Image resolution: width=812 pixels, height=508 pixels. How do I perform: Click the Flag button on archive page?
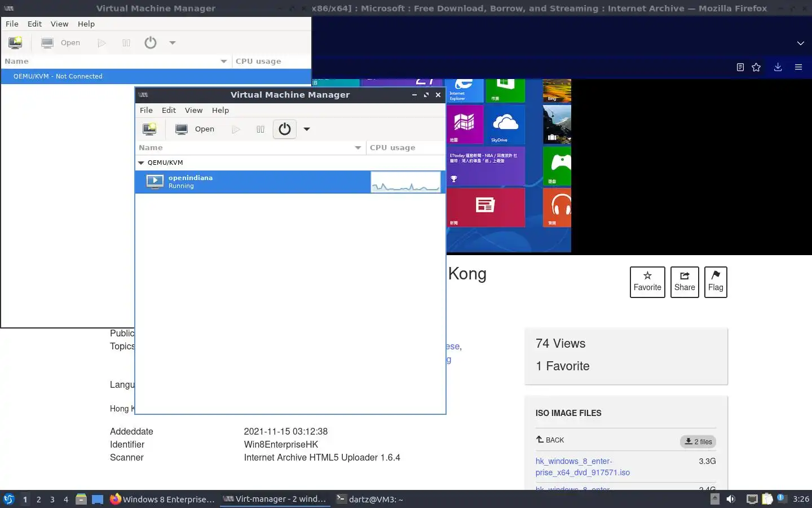click(716, 282)
